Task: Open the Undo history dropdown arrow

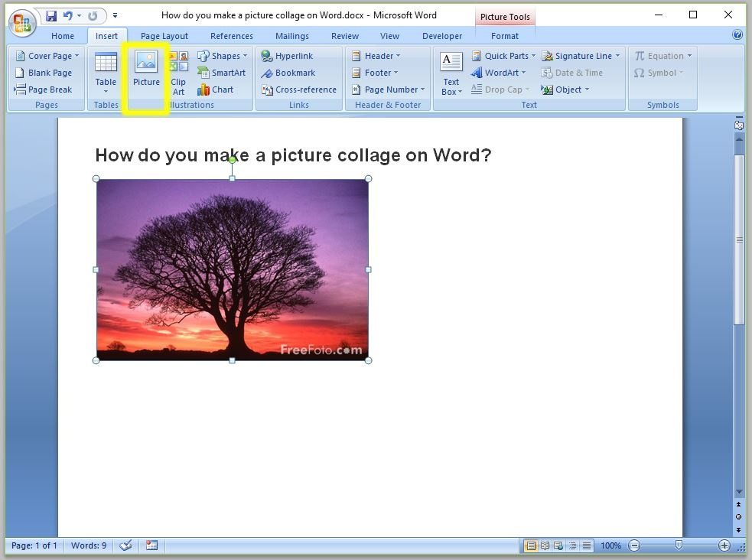Action: [x=79, y=16]
